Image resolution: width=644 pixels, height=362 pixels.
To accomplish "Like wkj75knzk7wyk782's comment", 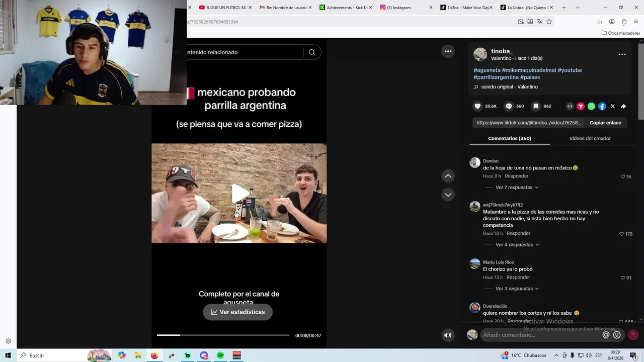I will point(622,234).
